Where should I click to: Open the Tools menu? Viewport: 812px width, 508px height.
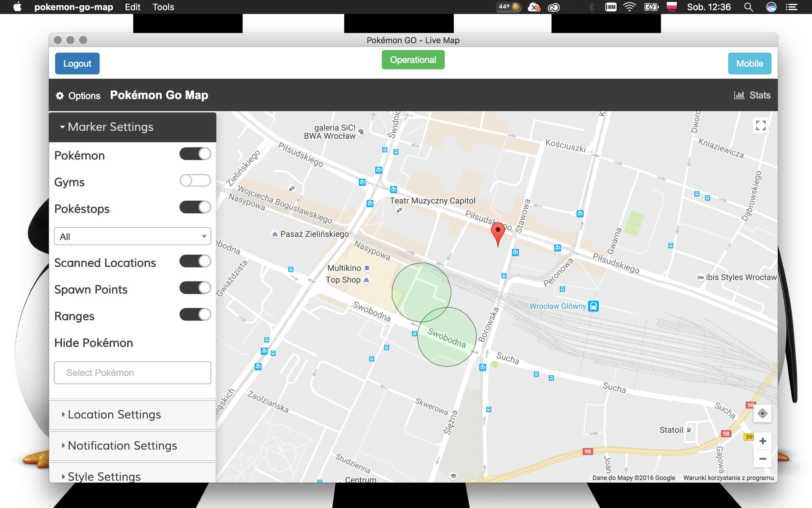163,7
